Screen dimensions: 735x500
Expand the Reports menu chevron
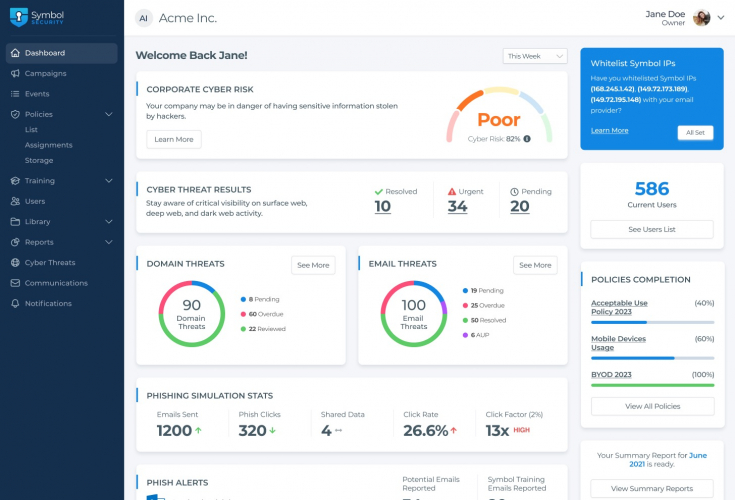click(x=109, y=242)
